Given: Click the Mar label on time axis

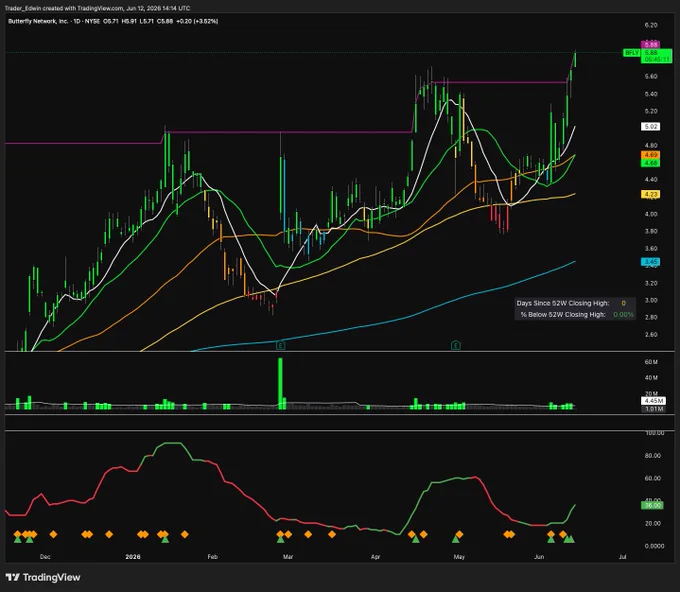Looking at the screenshot, I should pyautogui.click(x=288, y=556).
